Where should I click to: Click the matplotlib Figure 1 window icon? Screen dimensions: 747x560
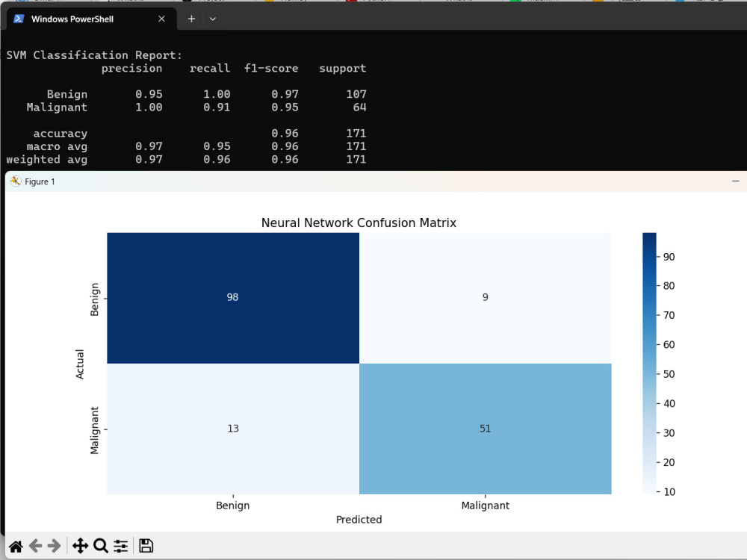(x=16, y=181)
